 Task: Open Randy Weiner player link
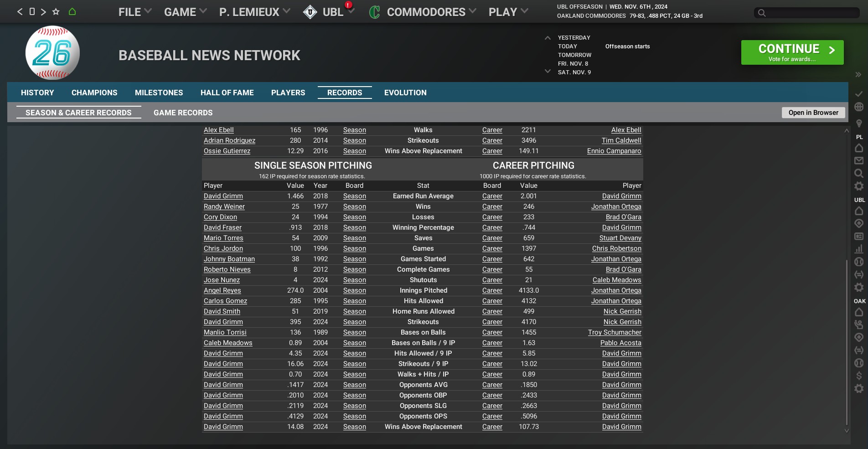coord(224,206)
